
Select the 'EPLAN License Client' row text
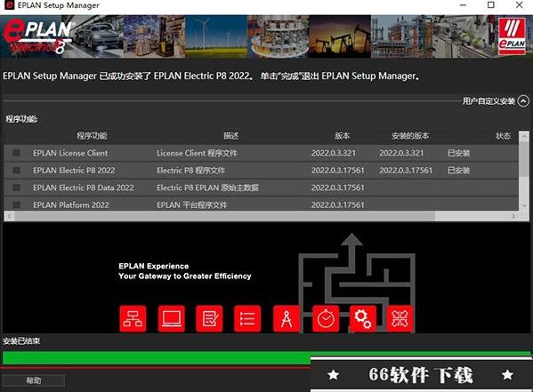coord(70,153)
